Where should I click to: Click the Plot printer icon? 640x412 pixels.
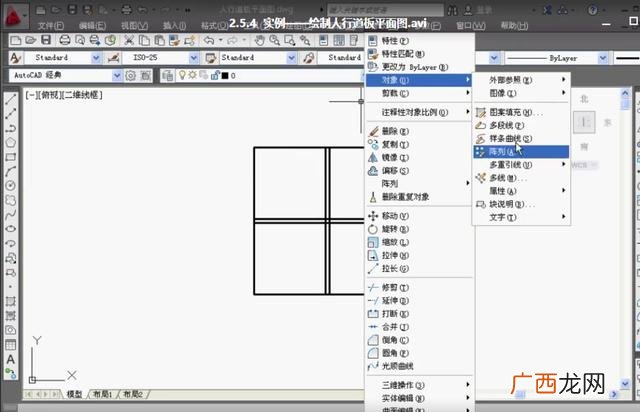coord(65,40)
